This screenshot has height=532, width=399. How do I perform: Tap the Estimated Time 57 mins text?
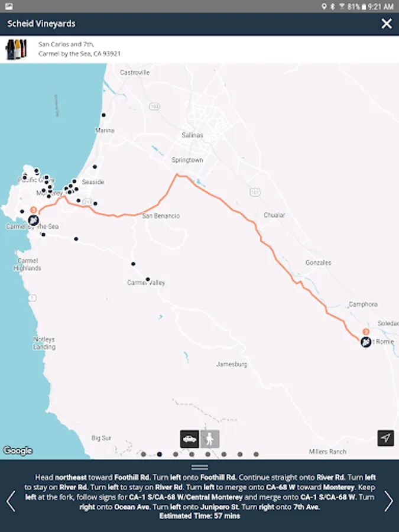pos(200,516)
